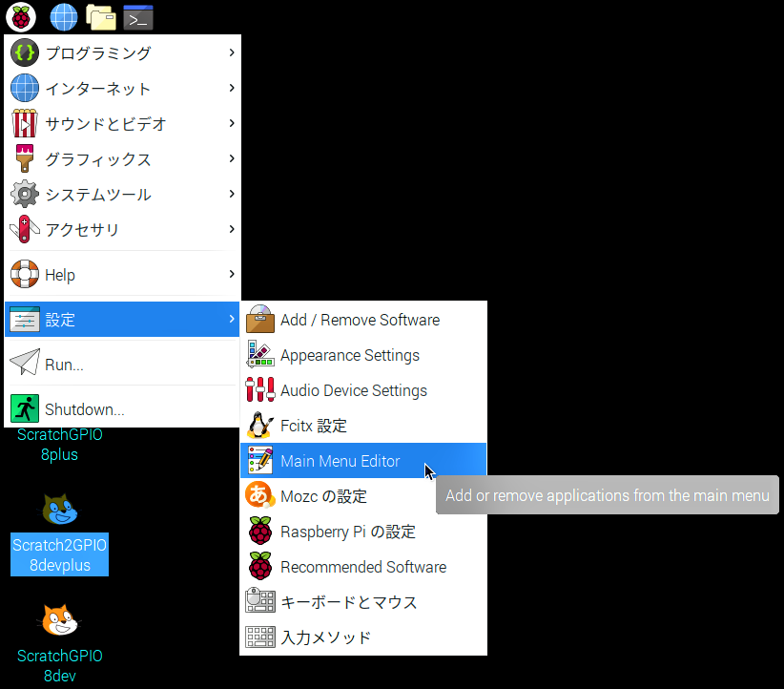
Task: Open the terminal icon in the taskbar
Action: (138, 17)
